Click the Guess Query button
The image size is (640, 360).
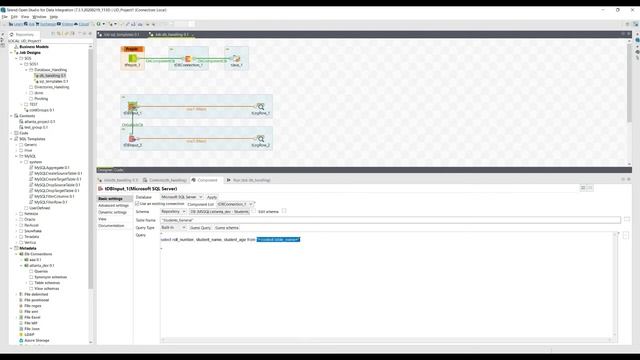tap(200, 228)
